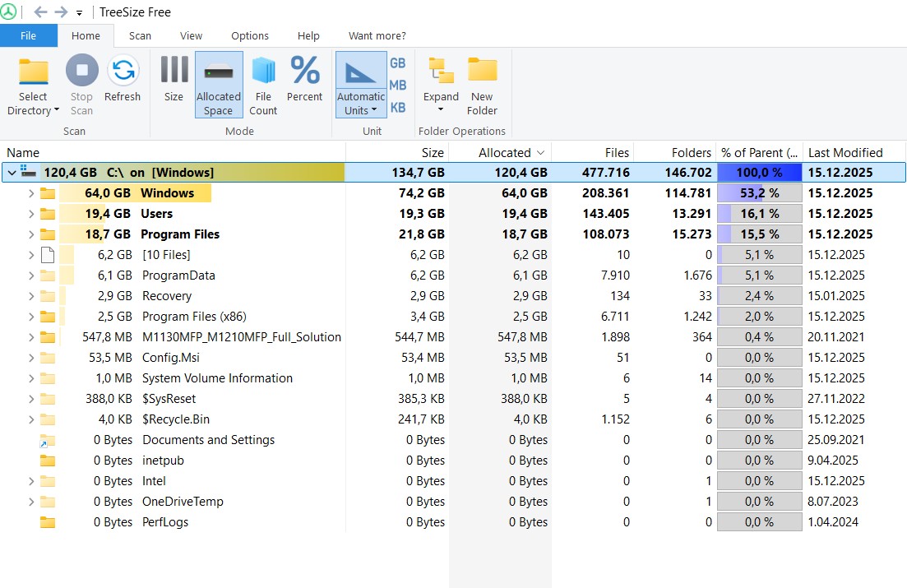
Task: Click the forward navigation arrow
Action: [61, 12]
